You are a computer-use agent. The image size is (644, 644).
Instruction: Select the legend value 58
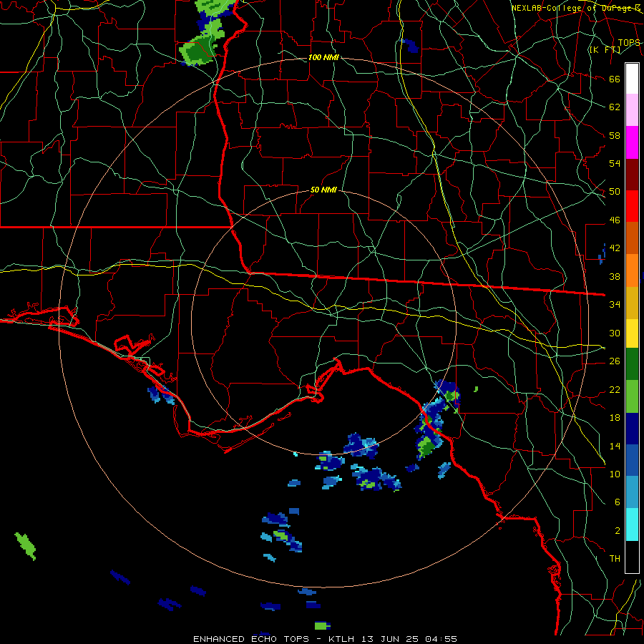[x=615, y=135]
